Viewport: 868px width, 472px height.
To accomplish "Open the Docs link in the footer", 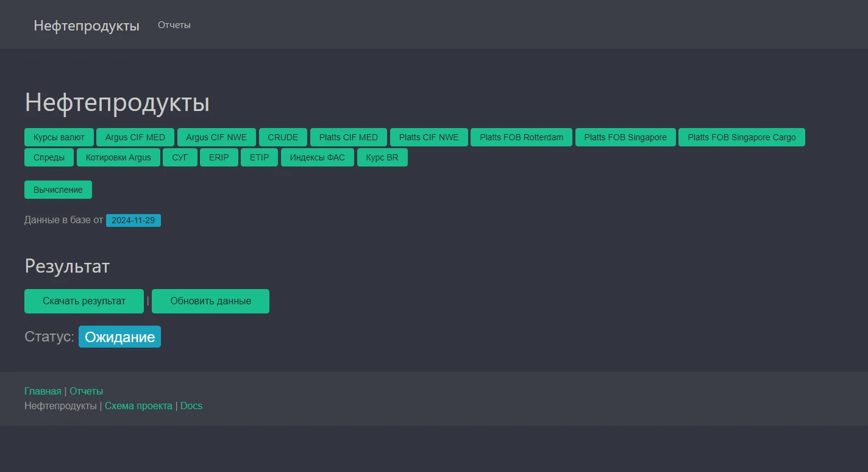I will 191,406.
